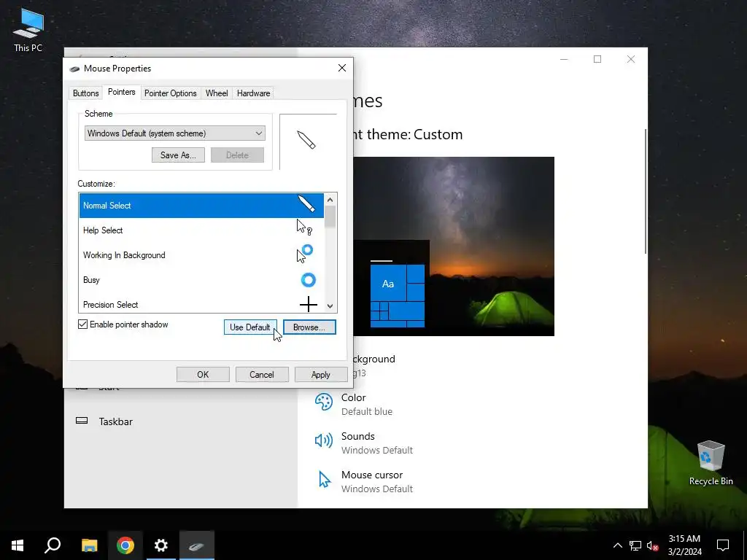The height and width of the screenshot is (560, 747).
Task: Close the Mouse Properties dialog
Action: pos(342,68)
